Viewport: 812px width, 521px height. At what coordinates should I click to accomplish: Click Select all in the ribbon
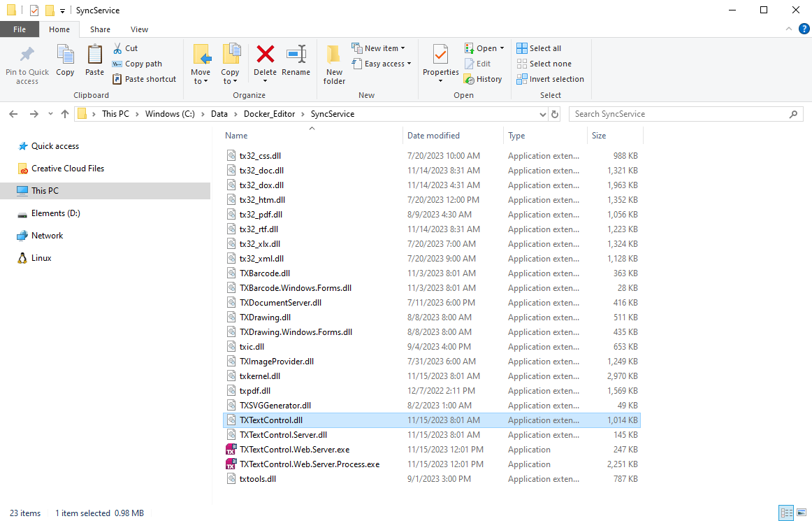pos(539,48)
